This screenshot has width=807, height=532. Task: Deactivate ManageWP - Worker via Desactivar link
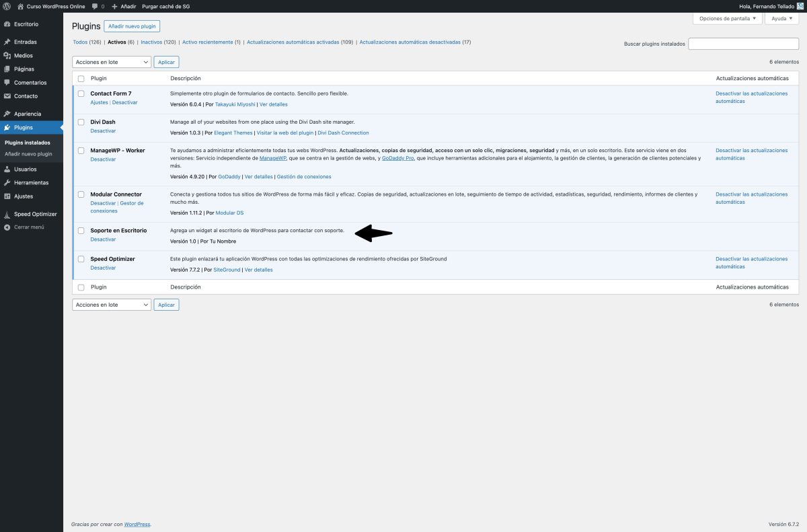(x=103, y=159)
